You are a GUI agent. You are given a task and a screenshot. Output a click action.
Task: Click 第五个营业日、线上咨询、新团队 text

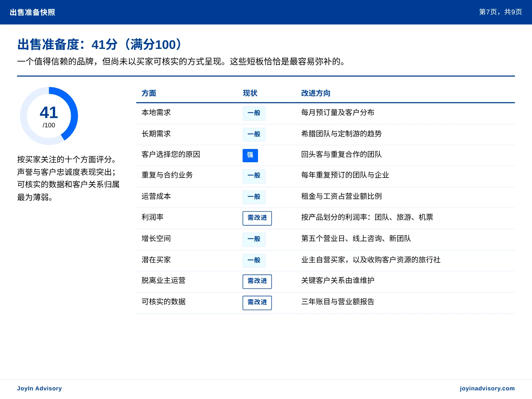[x=356, y=239]
